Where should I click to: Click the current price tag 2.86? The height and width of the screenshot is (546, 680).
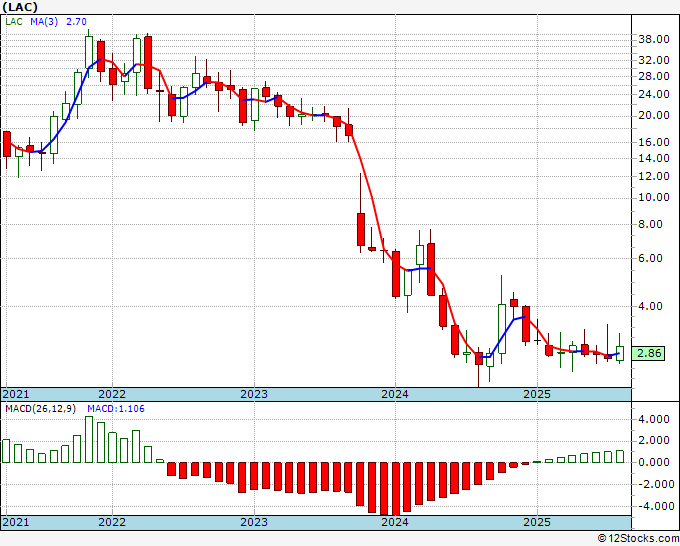point(648,353)
